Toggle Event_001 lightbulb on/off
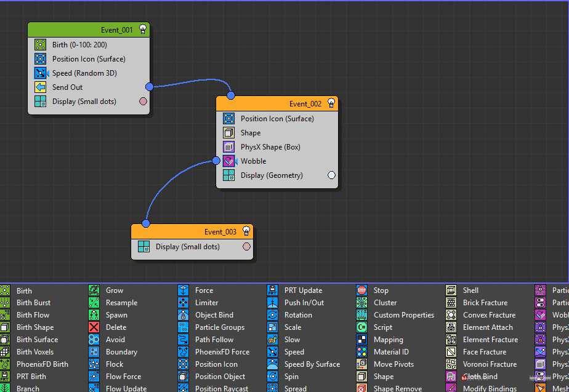The height and width of the screenshot is (392, 569). 143,30
